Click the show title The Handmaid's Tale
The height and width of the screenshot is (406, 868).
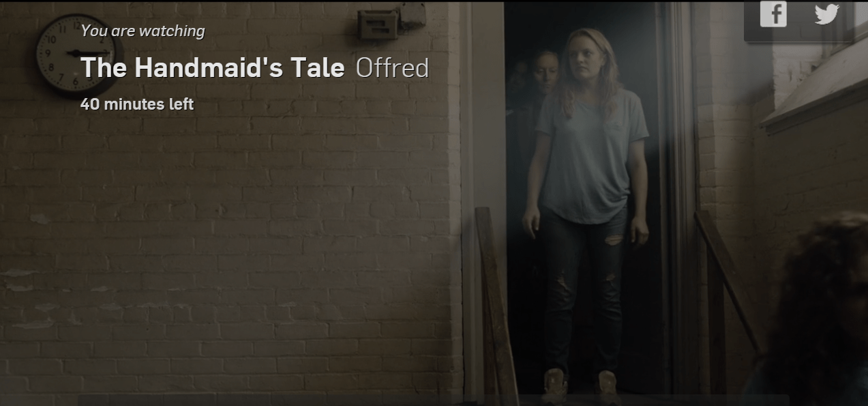coord(212,68)
